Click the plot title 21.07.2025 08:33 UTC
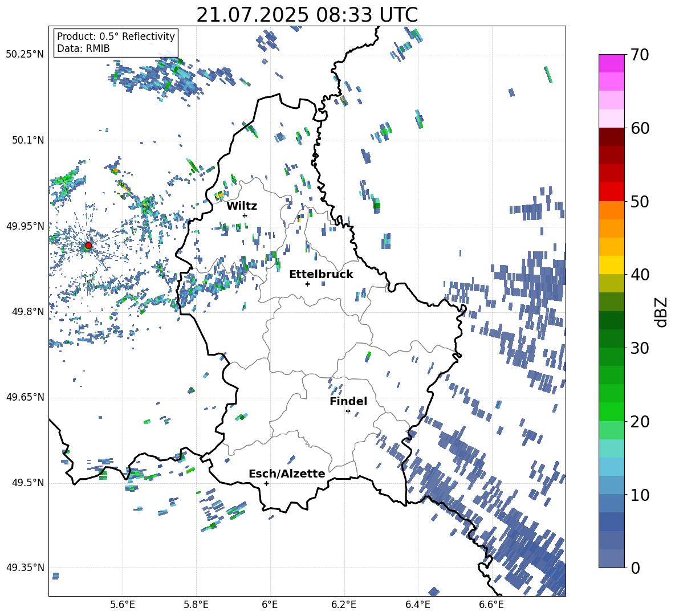 coord(307,15)
